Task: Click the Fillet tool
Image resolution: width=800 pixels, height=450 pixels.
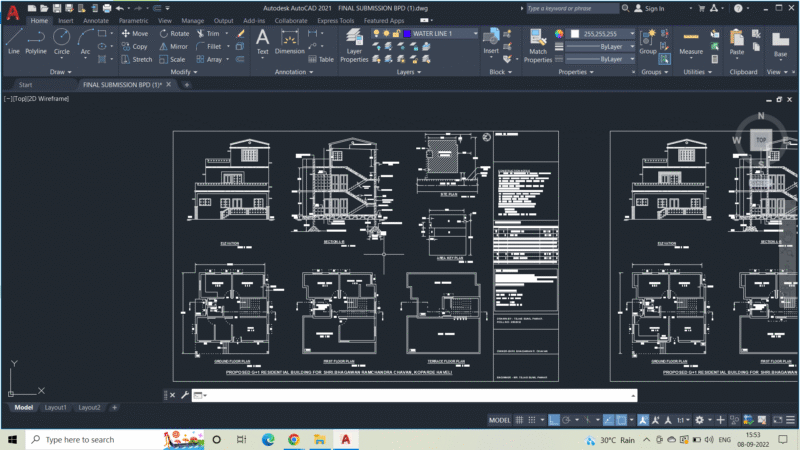Action: coord(209,46)
